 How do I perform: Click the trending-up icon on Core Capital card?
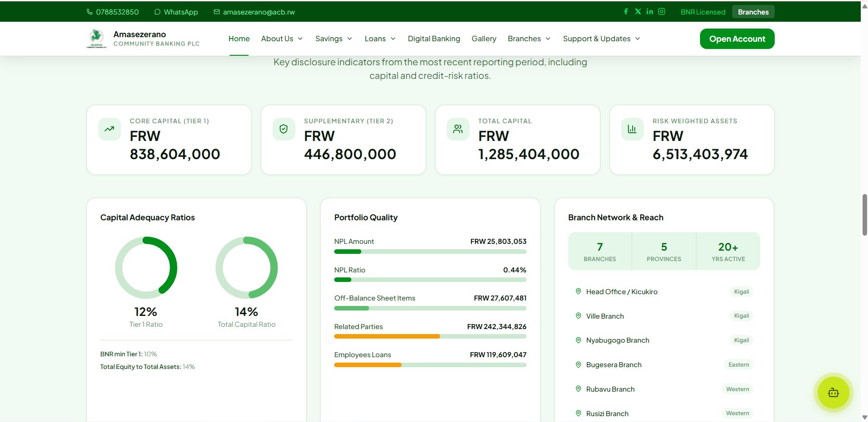(x=110, y=129)
